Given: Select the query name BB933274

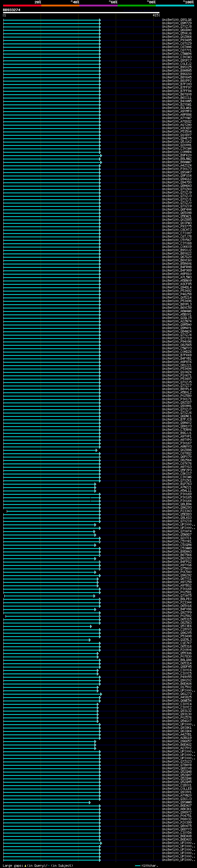Looking at the screenshot, I should [x=12, y=10].
